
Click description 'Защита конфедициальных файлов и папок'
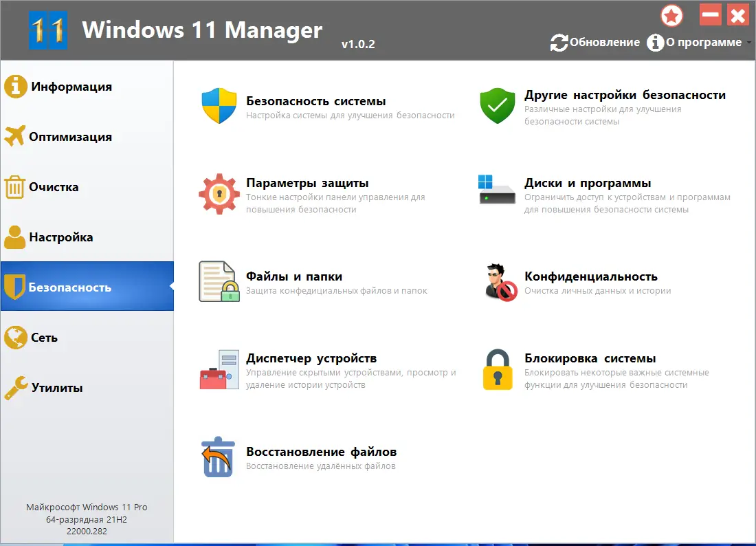tap(337, 291)
